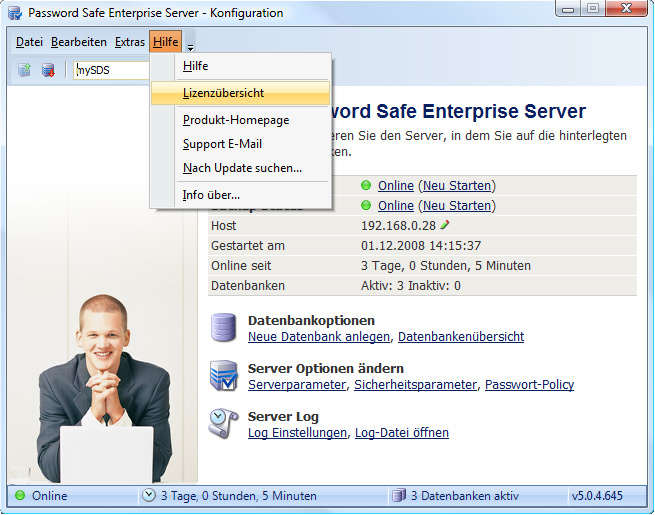Open the Datei menu
655x515 pixels.
(29, 42)
